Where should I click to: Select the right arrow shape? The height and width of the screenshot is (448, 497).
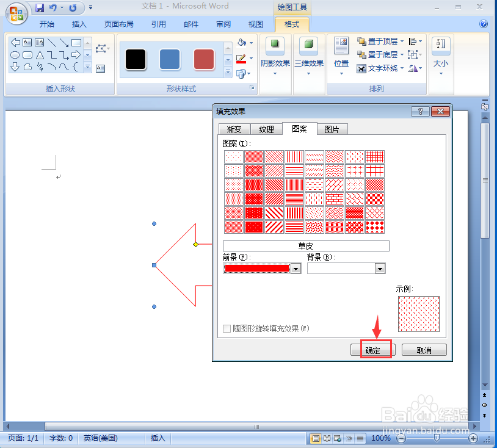(76, 55)
